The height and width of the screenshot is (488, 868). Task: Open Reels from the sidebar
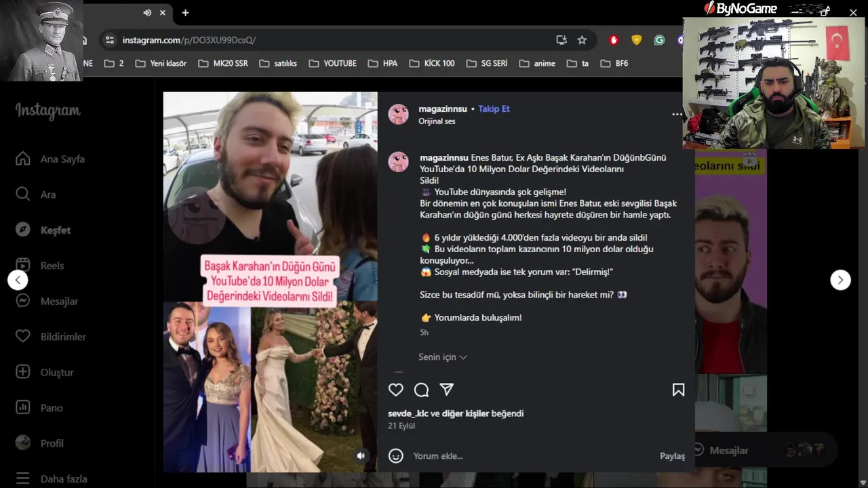click(39, 266)
